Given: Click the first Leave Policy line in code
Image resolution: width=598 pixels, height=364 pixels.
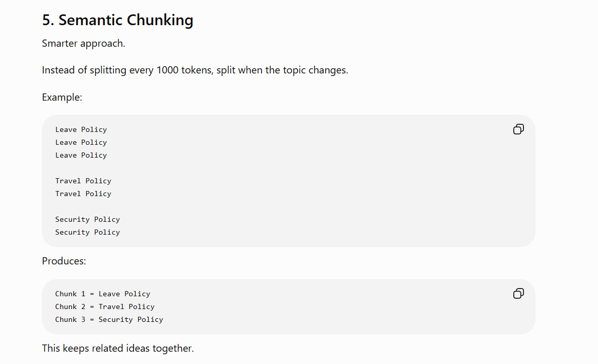Looking at the screenshot, I should point(81,129).
